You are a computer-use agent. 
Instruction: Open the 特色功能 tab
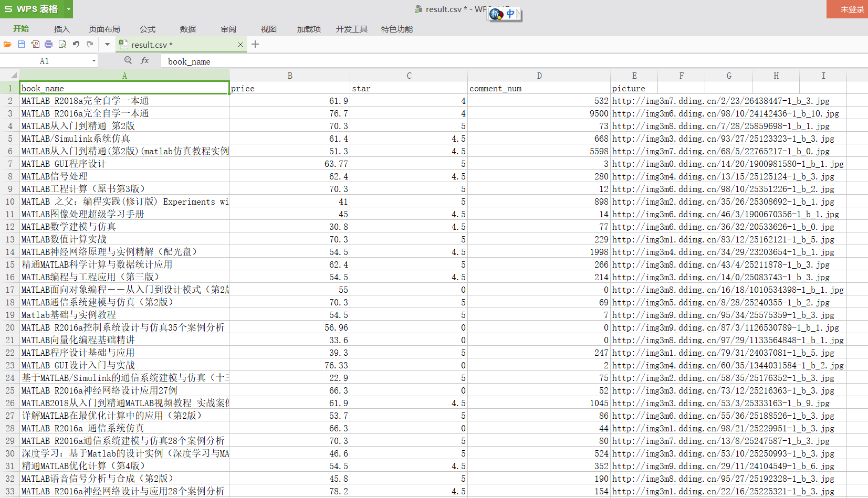(x=397, y=29)
